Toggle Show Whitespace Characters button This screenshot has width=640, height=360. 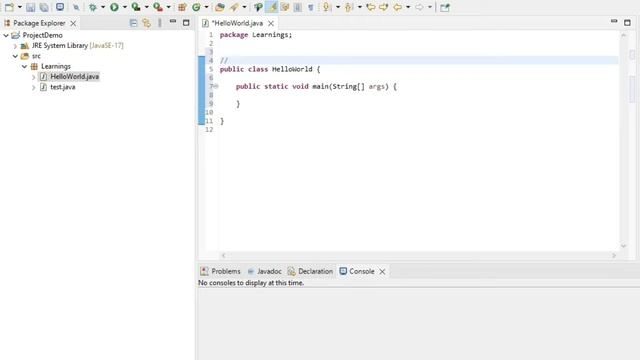[x=311, y=7]
